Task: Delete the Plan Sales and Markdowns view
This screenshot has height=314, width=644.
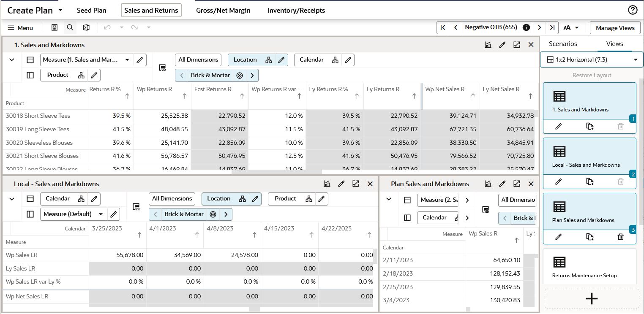Action: click(x=620, y=237)
